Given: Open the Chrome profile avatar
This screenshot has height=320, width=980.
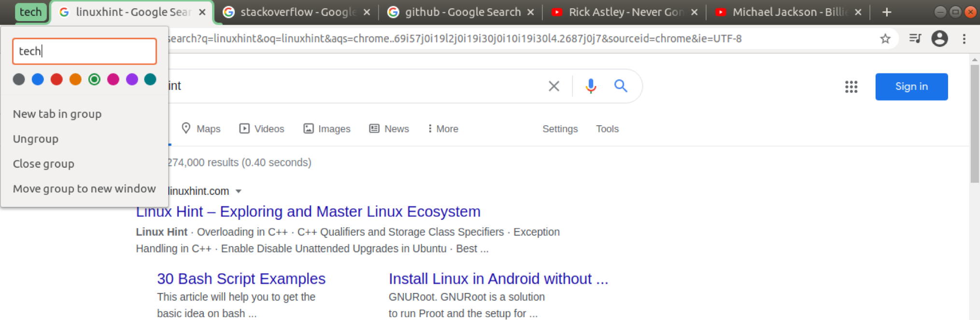Looking at the screenshot, I should [939, 39].
